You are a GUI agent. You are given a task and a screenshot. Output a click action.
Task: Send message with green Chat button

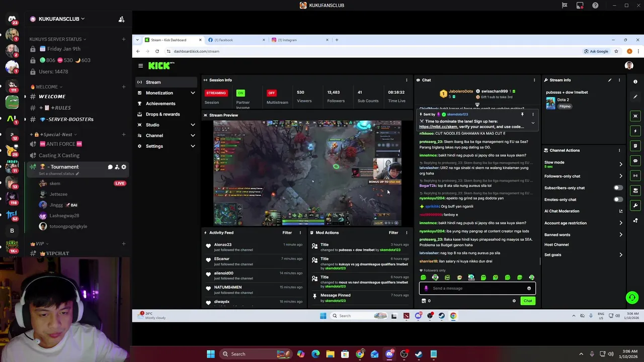[x=527, y=301]
